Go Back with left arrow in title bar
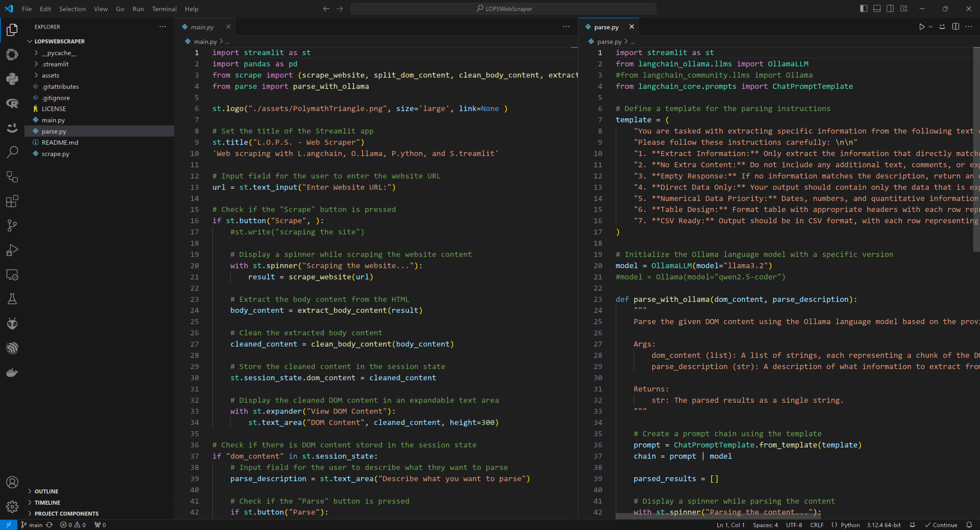The width and height of the screenshot is (980, 530). click(326, 9)
